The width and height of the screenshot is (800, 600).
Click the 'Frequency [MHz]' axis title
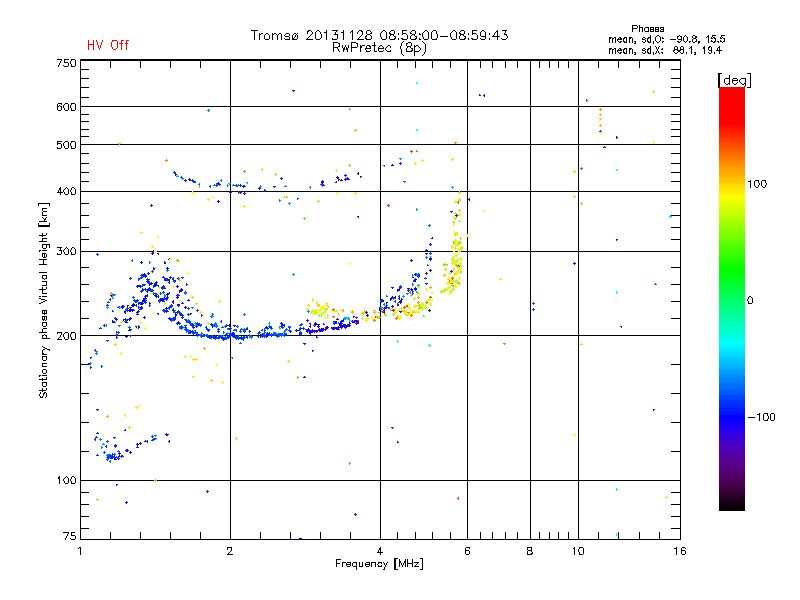click(379, 564)
